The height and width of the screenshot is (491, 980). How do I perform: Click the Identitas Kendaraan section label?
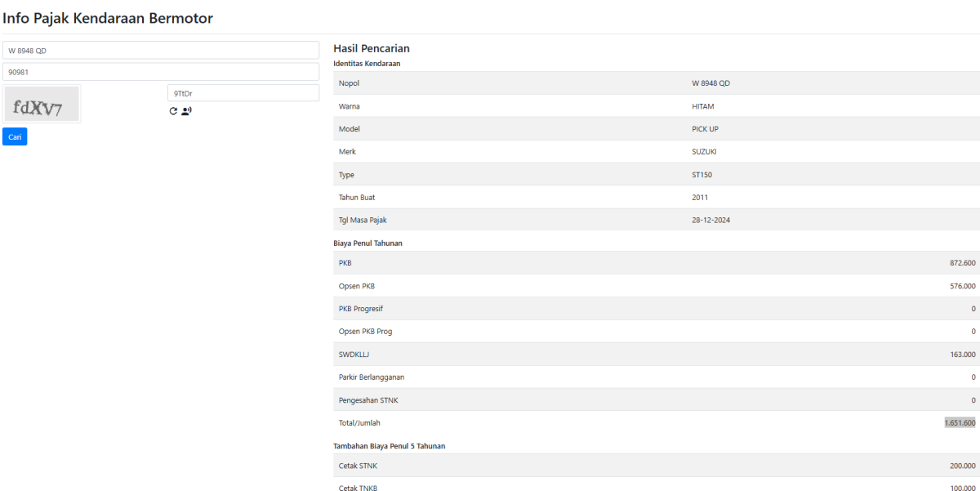tap(367, 63)
